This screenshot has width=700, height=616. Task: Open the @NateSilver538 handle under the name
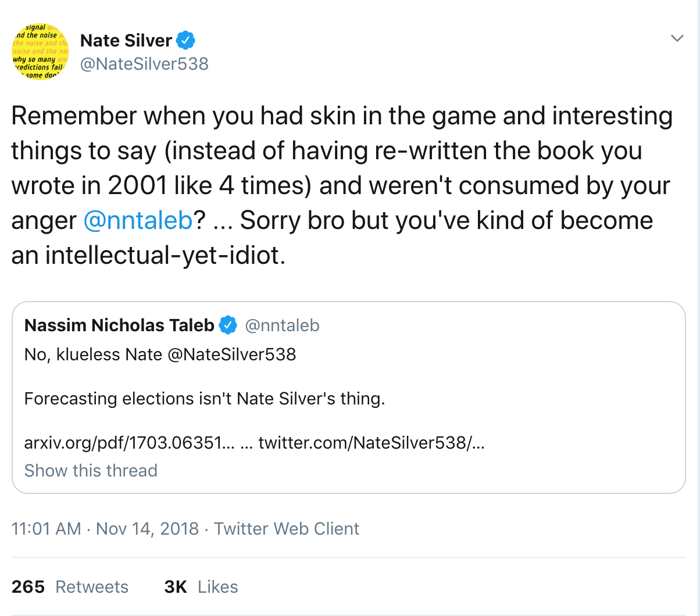(x=144, y=63)
